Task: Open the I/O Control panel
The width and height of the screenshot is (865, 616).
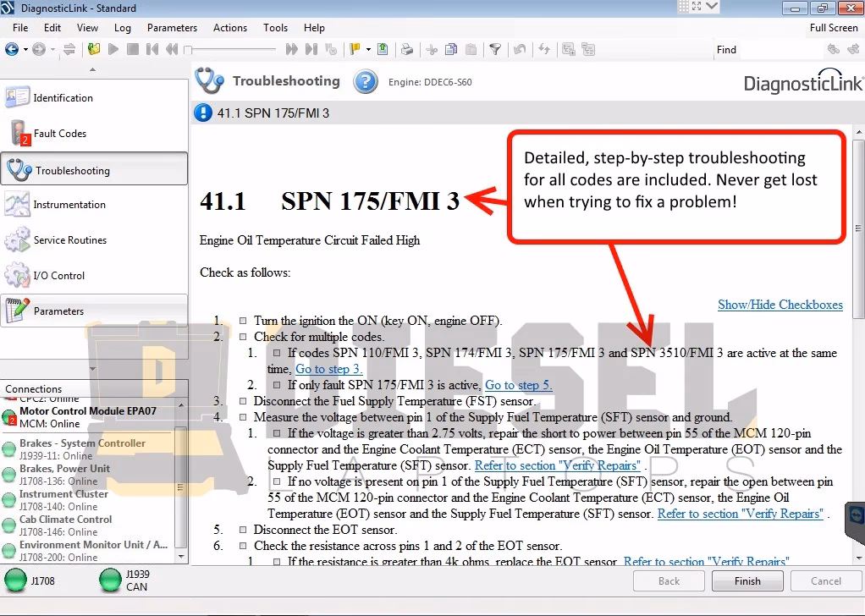Action: coord(58,276)
